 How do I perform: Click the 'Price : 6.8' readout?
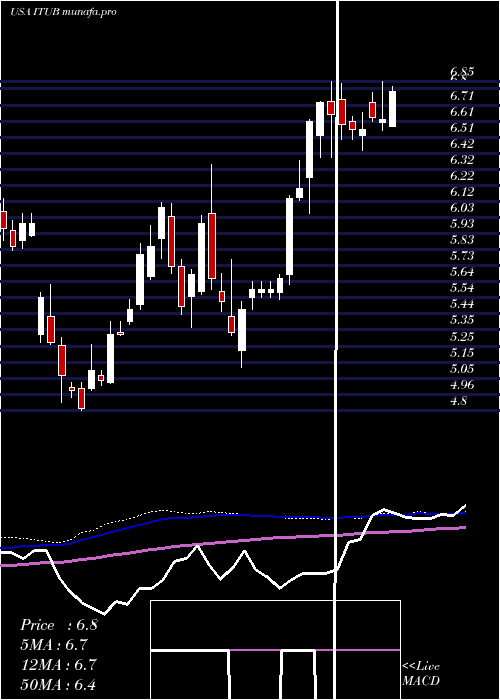(x=58, y=625)
